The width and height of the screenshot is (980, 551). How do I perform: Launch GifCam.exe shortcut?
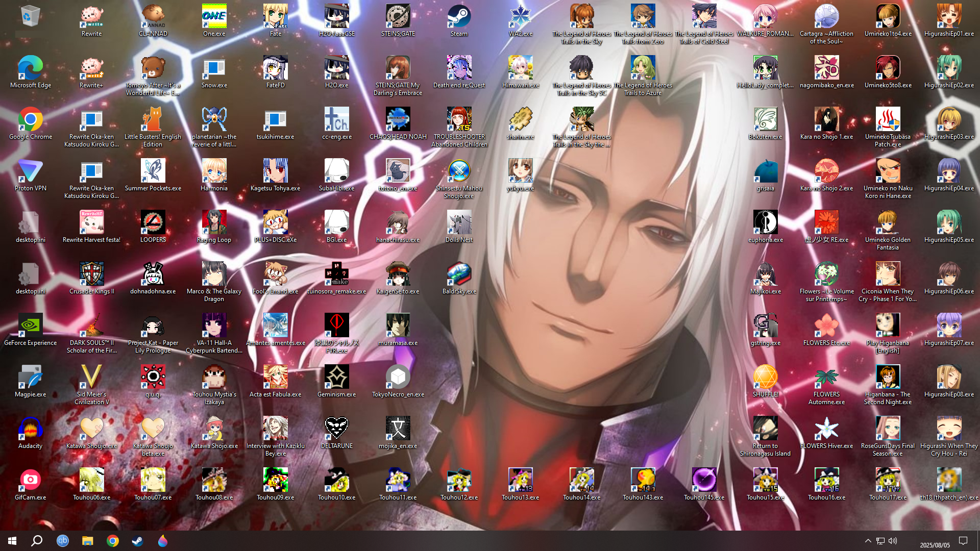coord(31,484)
